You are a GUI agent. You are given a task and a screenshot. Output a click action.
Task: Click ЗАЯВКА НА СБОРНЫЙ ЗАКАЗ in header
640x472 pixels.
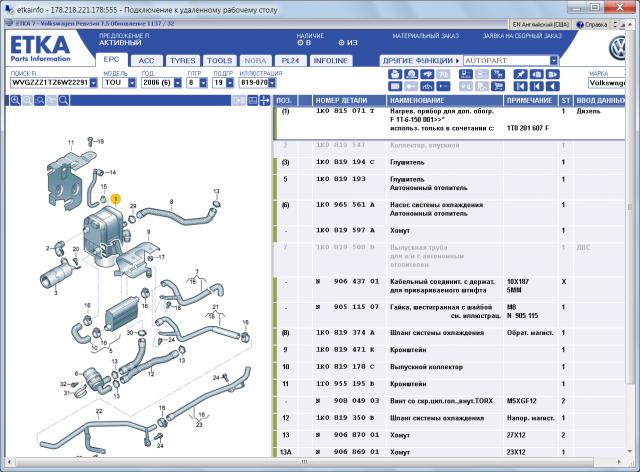[522, 36]
